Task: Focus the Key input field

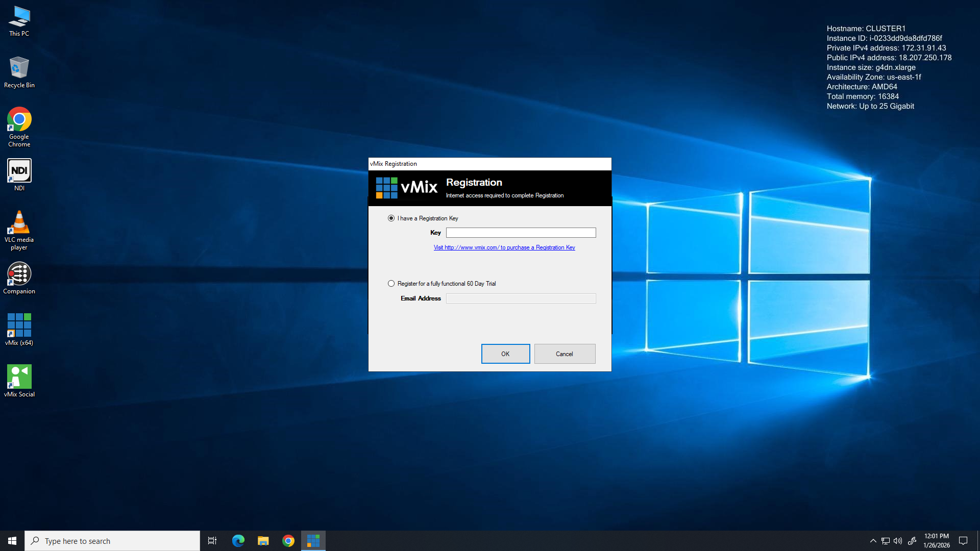Action: 521,233
